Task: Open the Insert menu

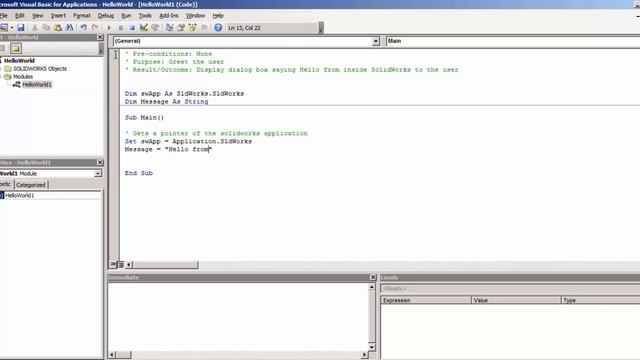Action: [58, 16]
